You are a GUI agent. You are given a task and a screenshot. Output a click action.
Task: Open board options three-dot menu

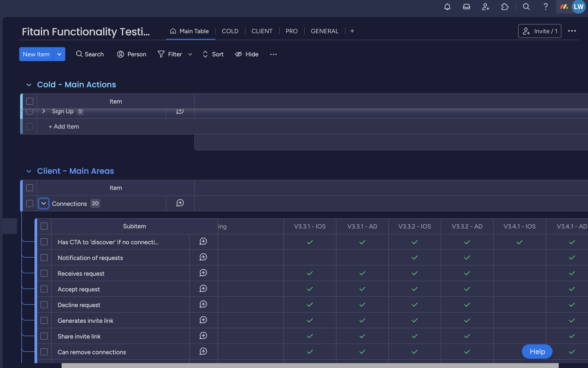point(572,31)
